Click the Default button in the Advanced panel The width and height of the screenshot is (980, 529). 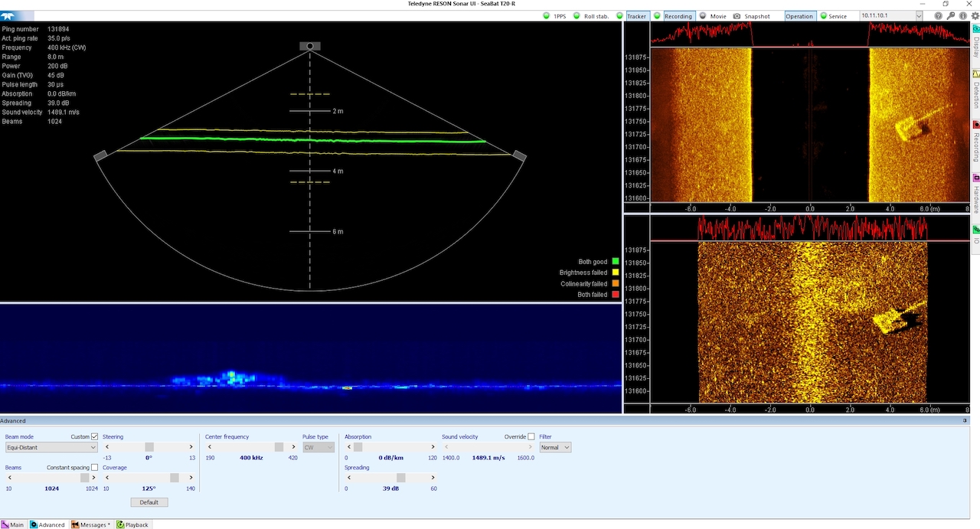[149, 502]
